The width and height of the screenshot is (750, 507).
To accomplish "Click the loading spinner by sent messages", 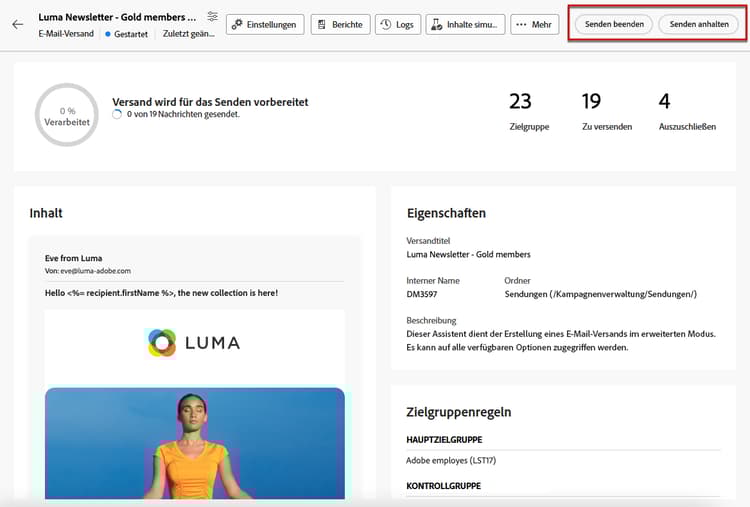I will coord(117,114).
